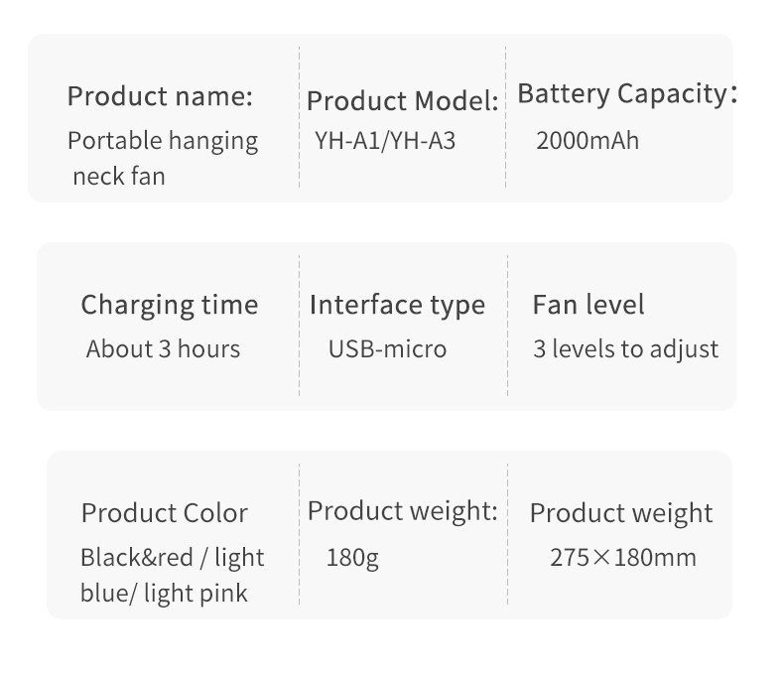Click the Product Color heading
The height and width of the screenshot is (675, 784).
pyautogui.click(x=165, y=513)
